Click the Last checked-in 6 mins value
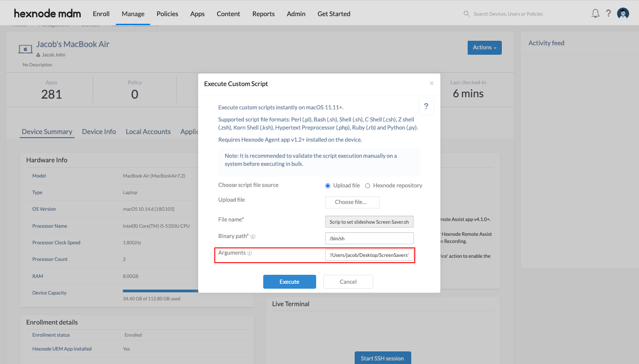This screenshot has height=364, width=639. coord(468,94)
